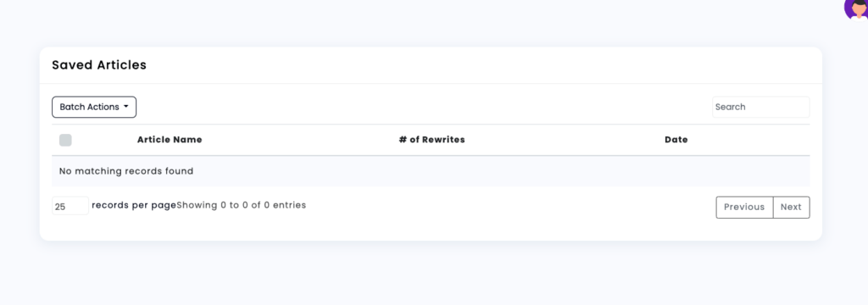Click the Date header label
This screenshot has width=868, height=305.
(676, 140)
